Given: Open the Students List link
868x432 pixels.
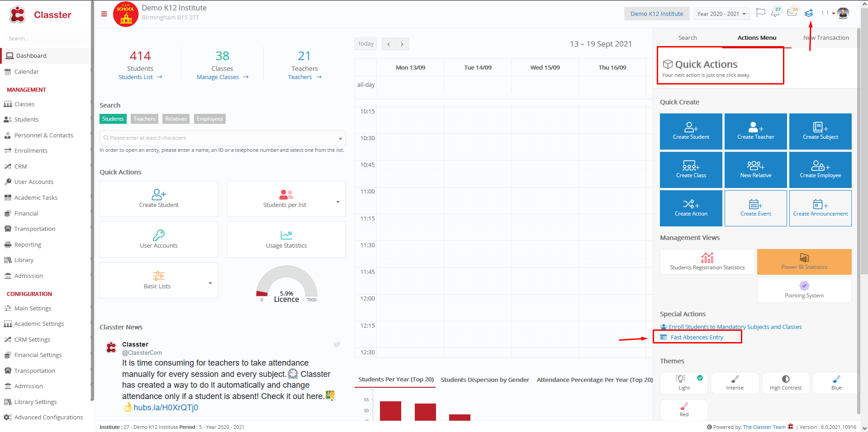Looking at the screenshot, I should [140, 77].
